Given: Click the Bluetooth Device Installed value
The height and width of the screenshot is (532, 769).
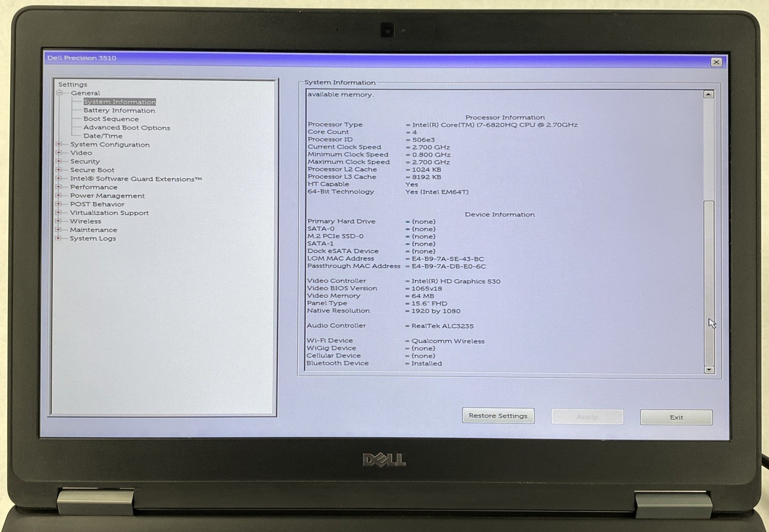Looking at the screenshot, I should pyautogui.click(x=426, y=363).
